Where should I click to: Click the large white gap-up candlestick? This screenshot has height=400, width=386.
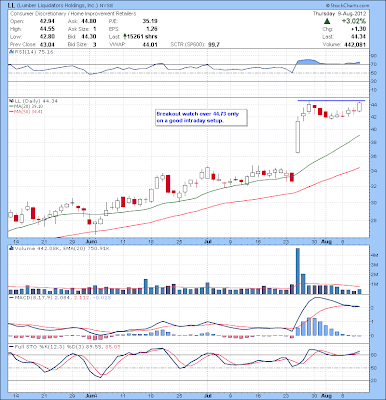point(298,137)
